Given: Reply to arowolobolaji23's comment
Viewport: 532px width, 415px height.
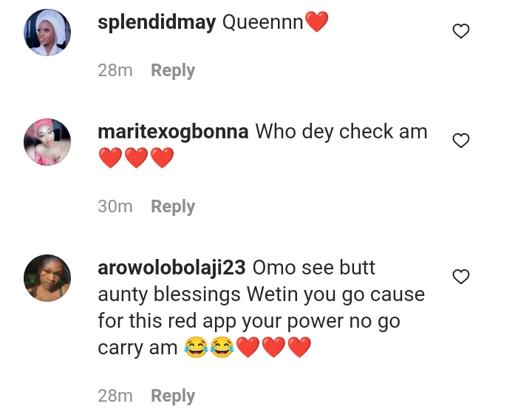Looking at the screenshot, I should 173,396.
